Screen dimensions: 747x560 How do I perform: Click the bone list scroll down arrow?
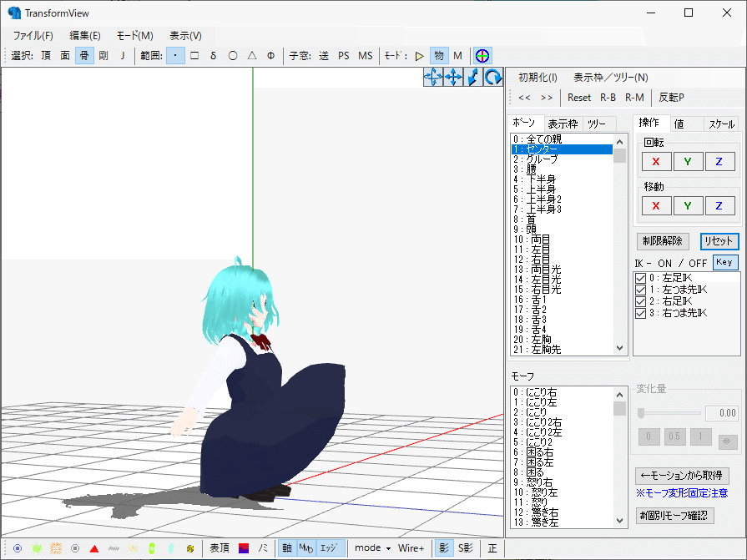(620, 348)
